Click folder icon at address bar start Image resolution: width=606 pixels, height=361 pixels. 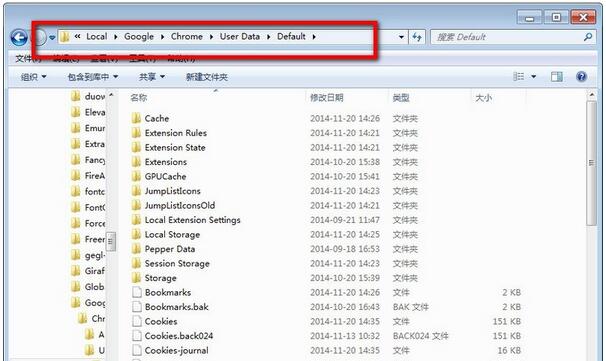65,37
